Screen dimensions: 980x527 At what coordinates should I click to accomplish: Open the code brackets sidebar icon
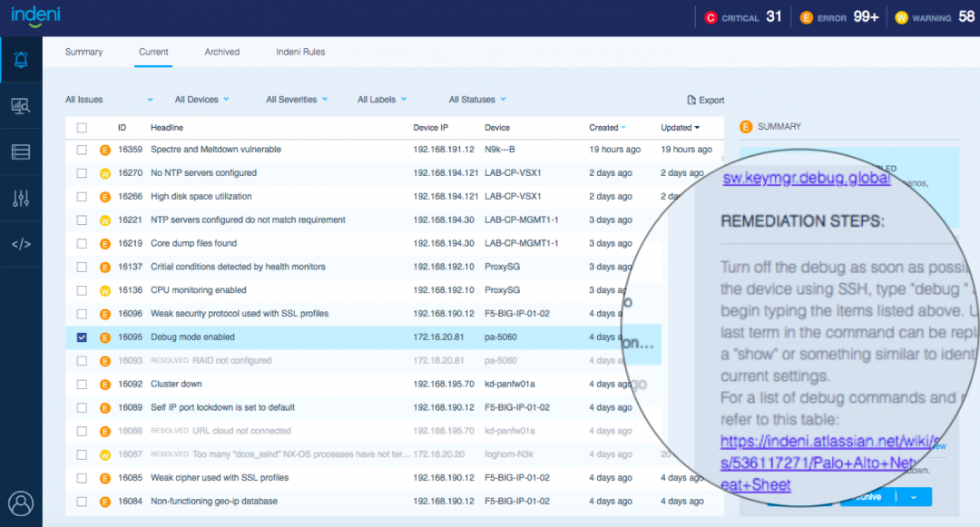click(x=21, y=244)
